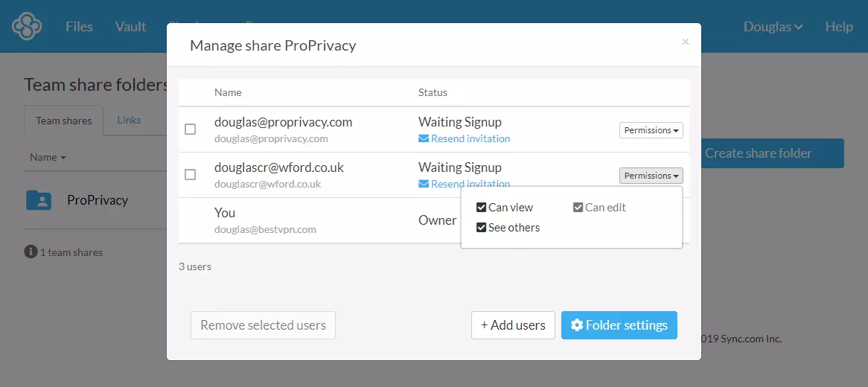
Task: Click the gear icon in Folder settings
Action: tap(576, 325)
